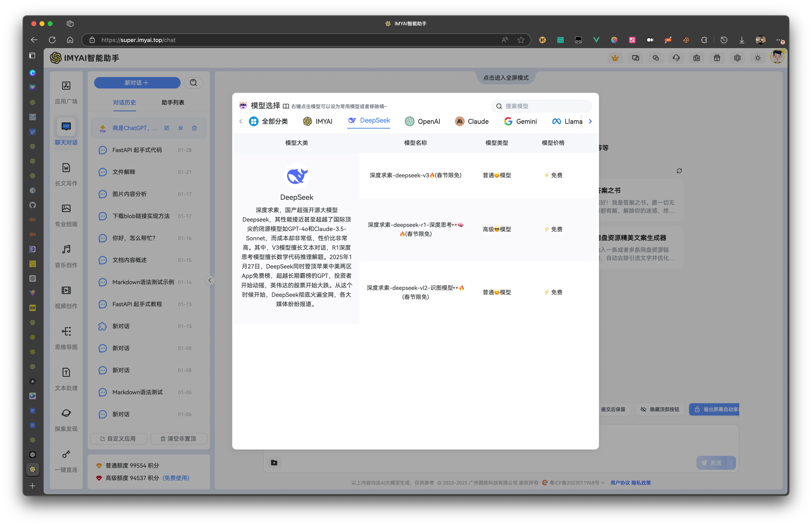The height and width of the screenshot is (526, 812).
Task: Open the 文件解释 conversation
Action: click(x=148, y=172)
